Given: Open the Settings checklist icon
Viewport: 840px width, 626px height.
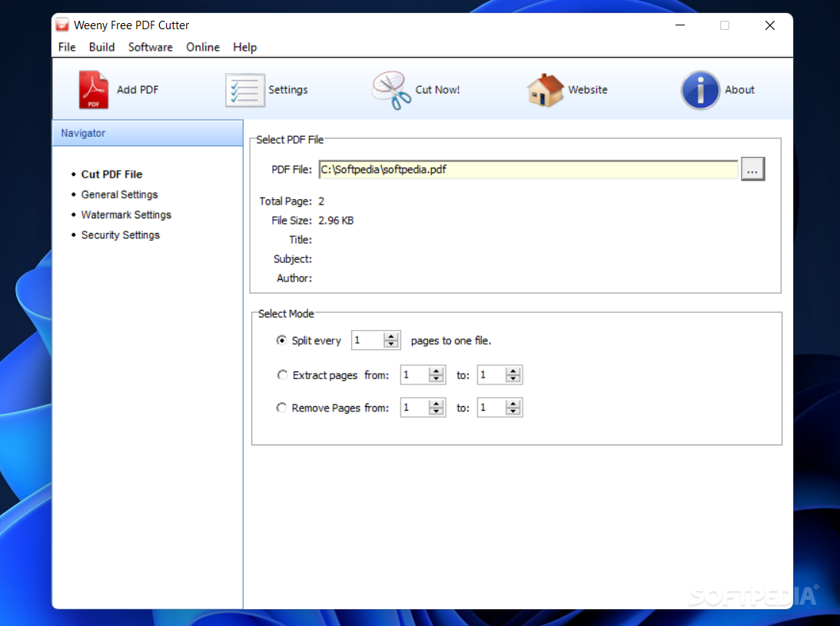Looking at the screenshot, I should tap(245, 90).
